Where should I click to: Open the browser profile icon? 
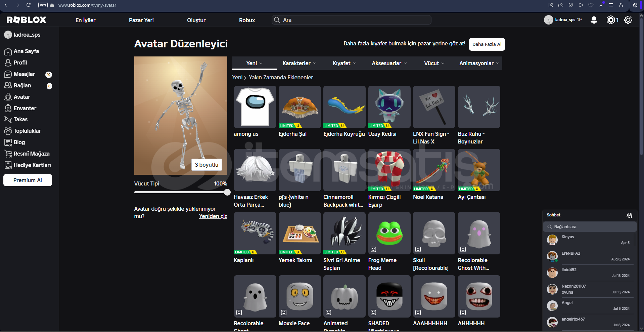621,5
